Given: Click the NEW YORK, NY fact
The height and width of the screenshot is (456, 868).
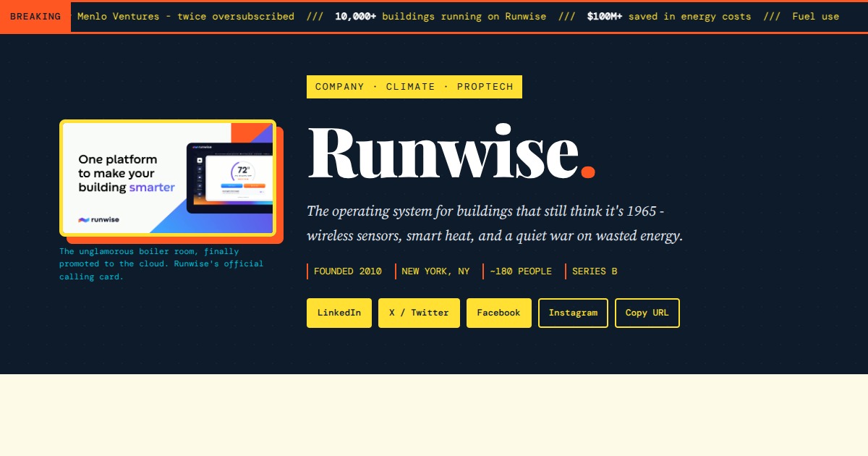Looking at the screenshot, I should 433,271.
